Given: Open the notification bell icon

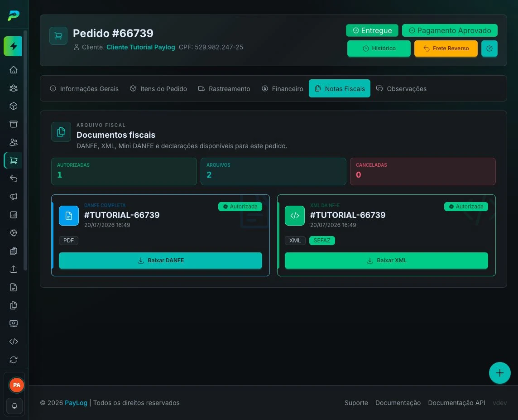Looking at the screenshot, I should point(14,406).
